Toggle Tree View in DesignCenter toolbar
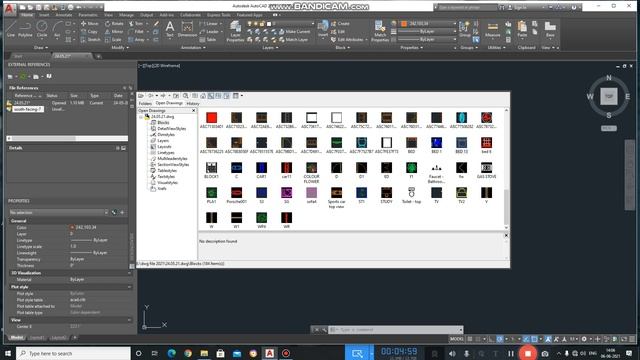Viewport: 640px width, 360px height. click(x=211, y=96)
